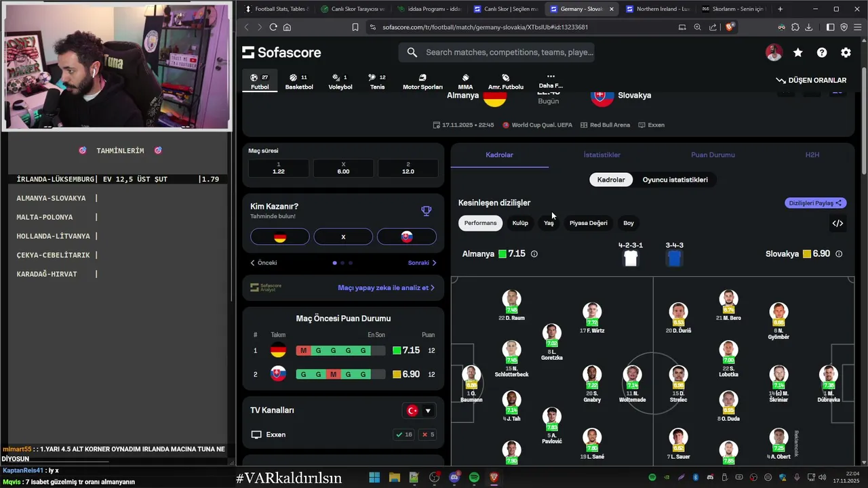Vote Slovakia to win

pos(407,237)
